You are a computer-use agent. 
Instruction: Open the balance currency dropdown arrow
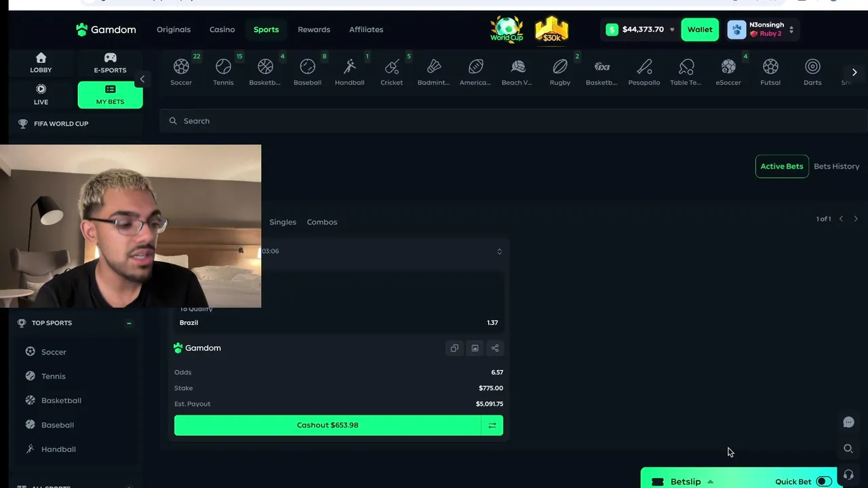[x=672, y=30]
